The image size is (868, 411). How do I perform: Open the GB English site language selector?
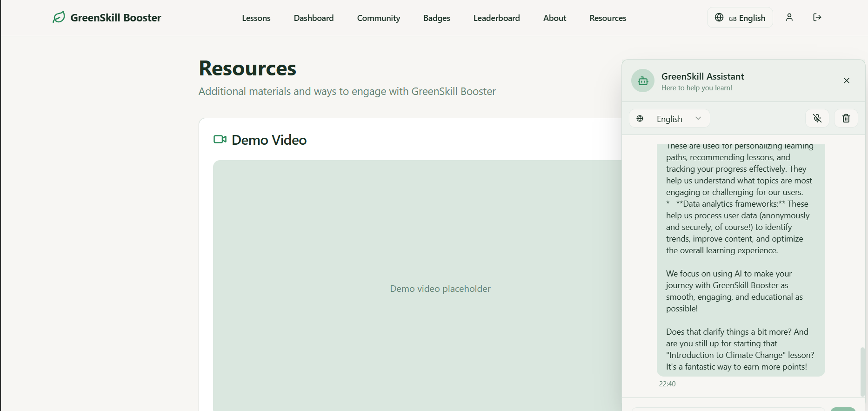(740, 17)
